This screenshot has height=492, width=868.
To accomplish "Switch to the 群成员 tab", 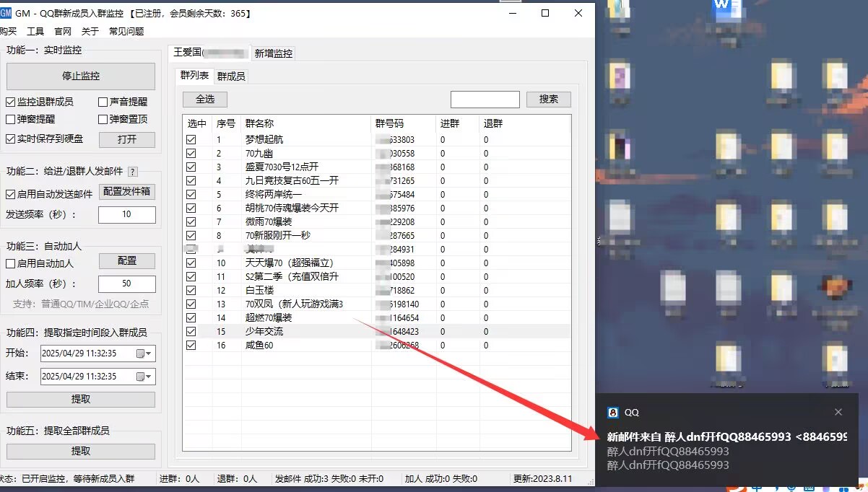I will pyautogui.click(x=230, y=75).
